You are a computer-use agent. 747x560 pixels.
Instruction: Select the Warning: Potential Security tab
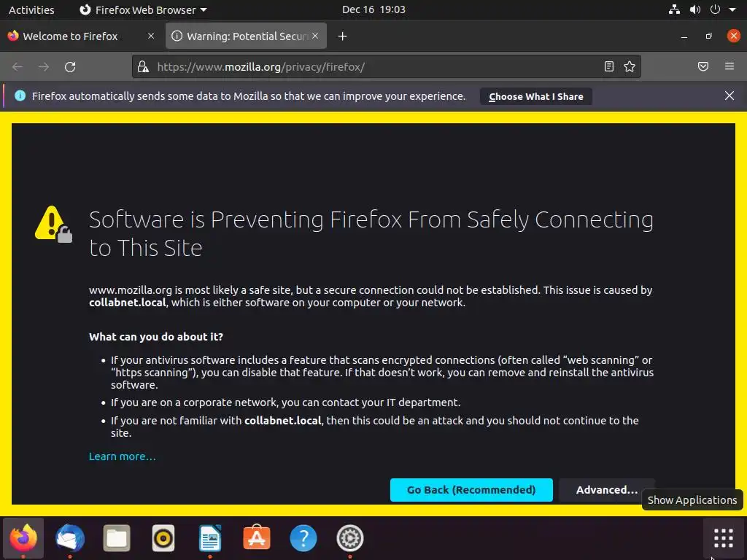[x=246, y=36]
